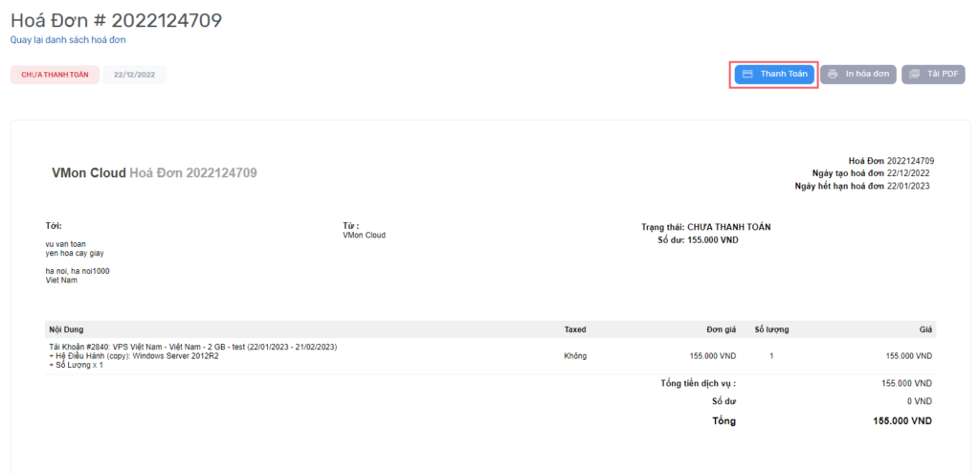Click the credit card icon on Thanh Toán
Screen dimensions: 980x475
point(748,75)
